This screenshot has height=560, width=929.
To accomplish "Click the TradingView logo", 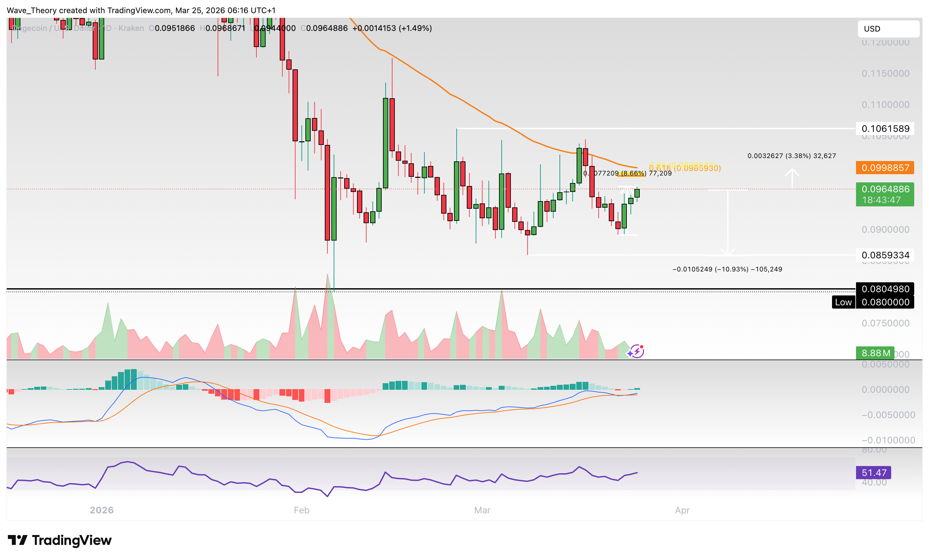I will (60, 540).
